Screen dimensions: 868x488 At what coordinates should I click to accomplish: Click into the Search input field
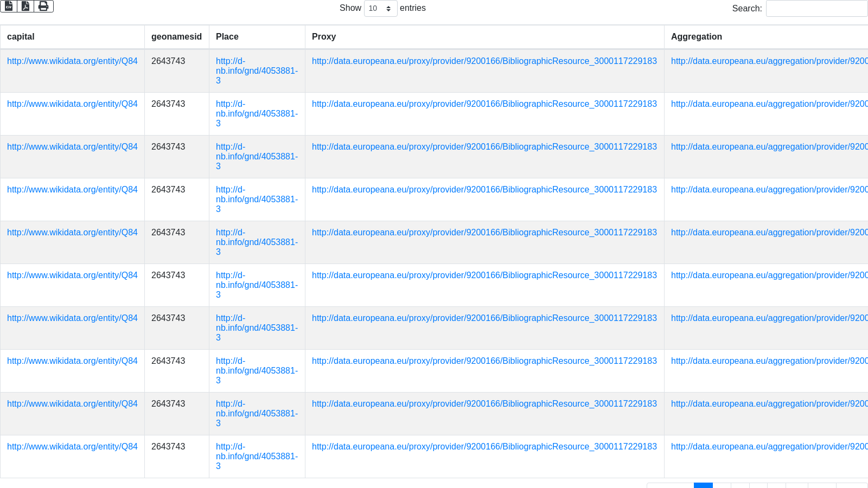(816, 8)
